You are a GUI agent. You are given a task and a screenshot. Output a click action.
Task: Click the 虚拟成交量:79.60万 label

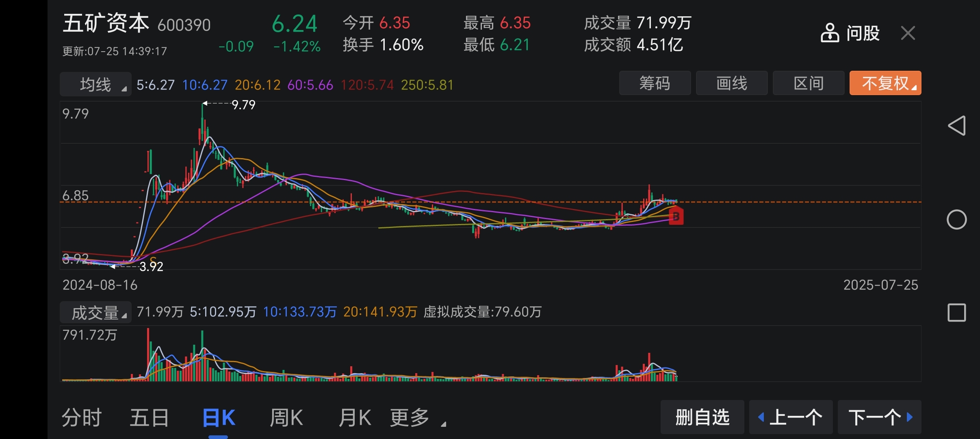click(x=483, y=312)
